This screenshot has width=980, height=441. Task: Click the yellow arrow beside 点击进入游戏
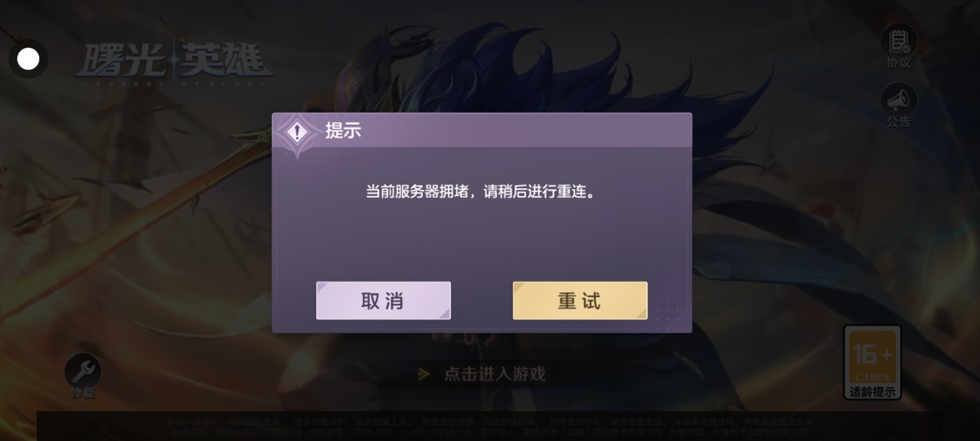pos(423,374)
